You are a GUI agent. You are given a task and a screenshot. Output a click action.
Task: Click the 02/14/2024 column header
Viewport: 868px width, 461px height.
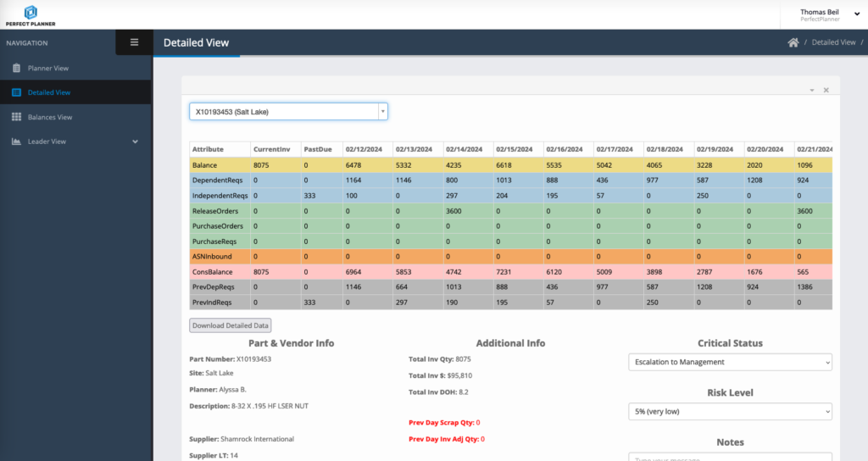click(464, 149)
